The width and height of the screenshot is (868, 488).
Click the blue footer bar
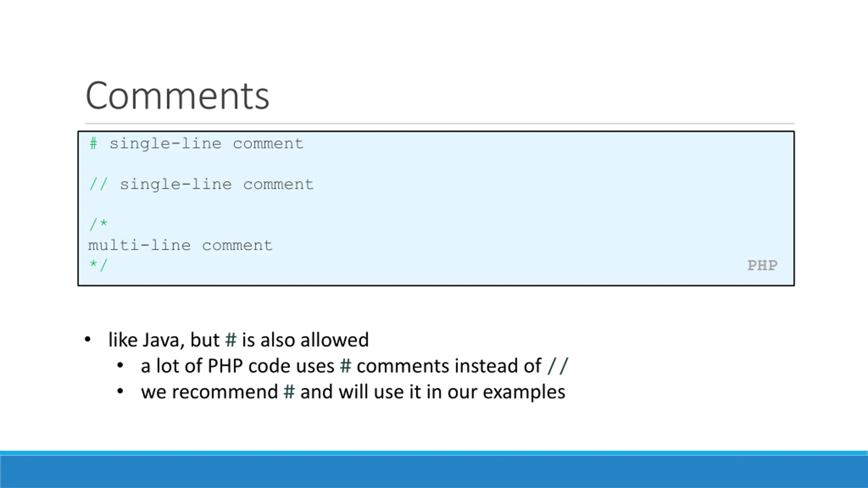point(434,470)
